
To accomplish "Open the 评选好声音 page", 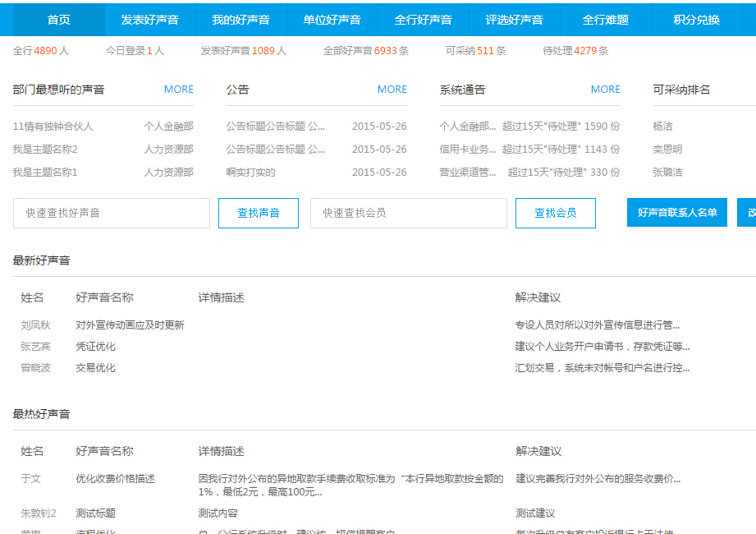I will pos(514,19).
